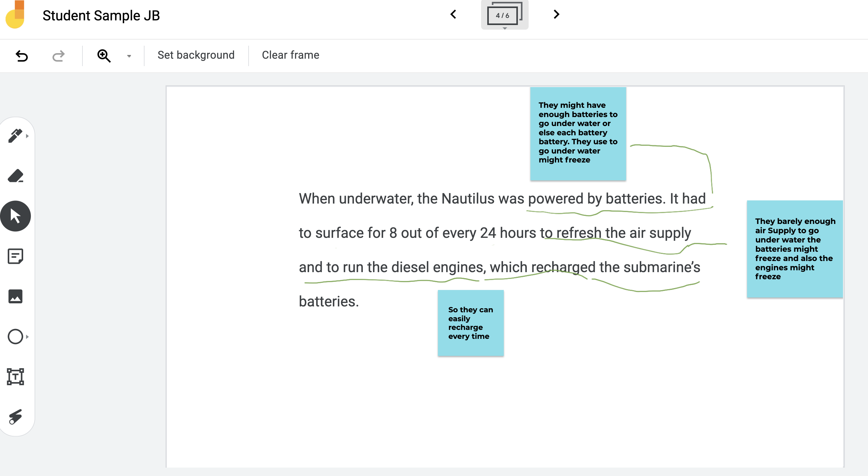The image size is (868, 476).
Task: Select the "So they can easily recharge" sticky note
Action: click(470, 322)
